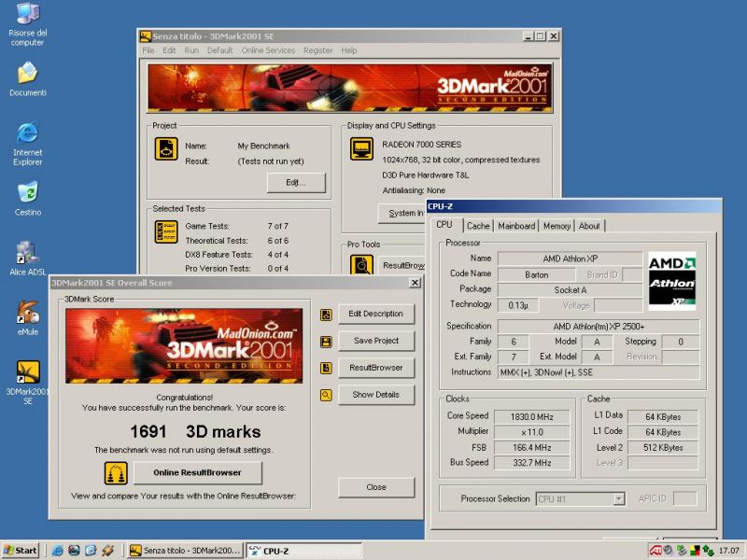The image size is (747, 560).
Task: Click the icon beside ResultBrowser in score dialog
Action: tap(326, 368)
